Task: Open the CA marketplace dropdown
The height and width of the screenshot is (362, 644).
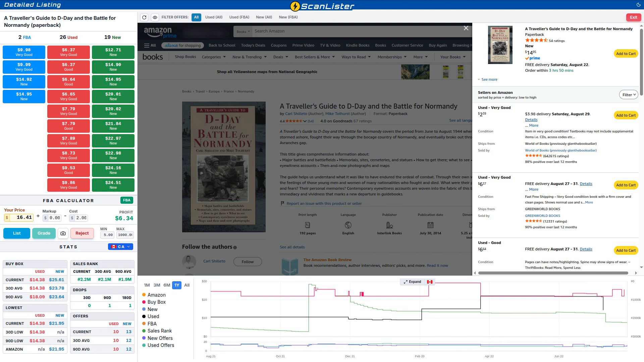Action: click(x=120, y=247)
